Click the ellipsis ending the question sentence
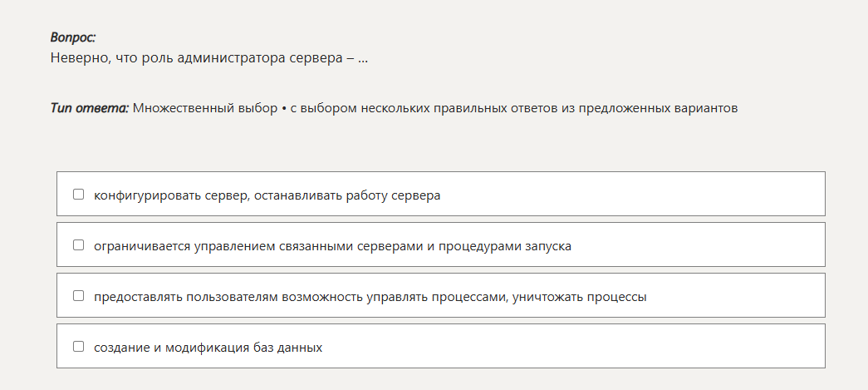The width and height of the screenshot is (868, 390). tap(363, 58)
